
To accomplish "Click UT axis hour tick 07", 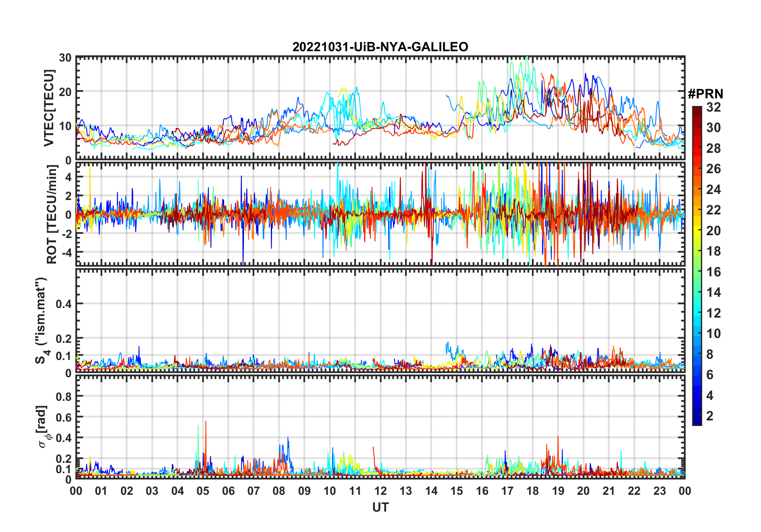I will point(254,491).
